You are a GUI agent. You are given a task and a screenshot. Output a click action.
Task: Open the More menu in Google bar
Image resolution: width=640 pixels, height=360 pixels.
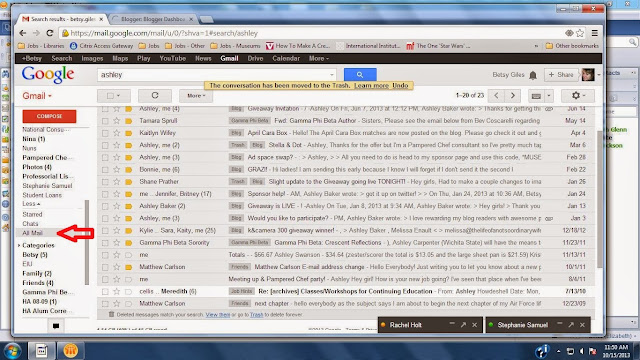pos(318,58)
